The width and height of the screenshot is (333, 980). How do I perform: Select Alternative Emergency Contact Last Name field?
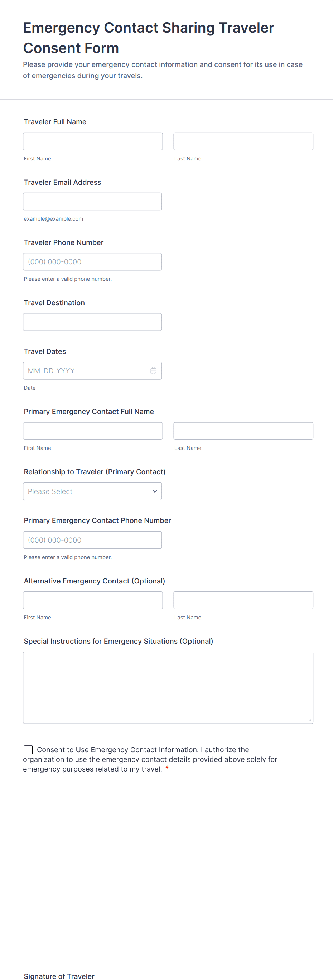tap(243, 600)
